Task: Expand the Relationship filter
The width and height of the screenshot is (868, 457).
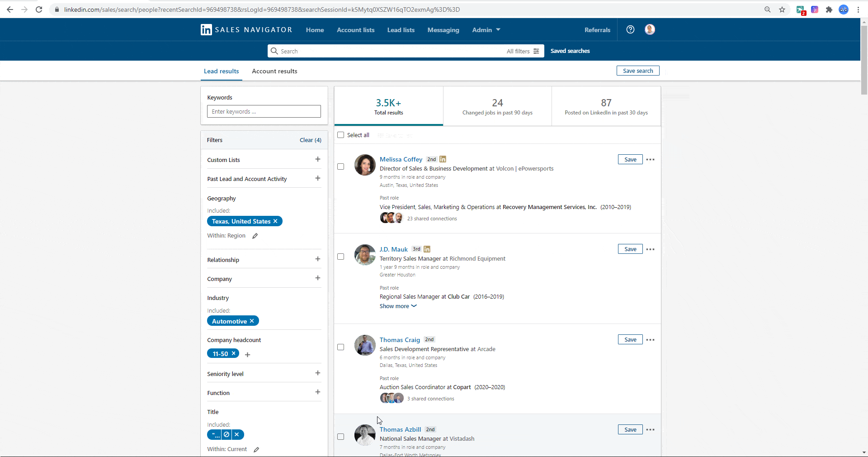Action: tap(318, 259)
